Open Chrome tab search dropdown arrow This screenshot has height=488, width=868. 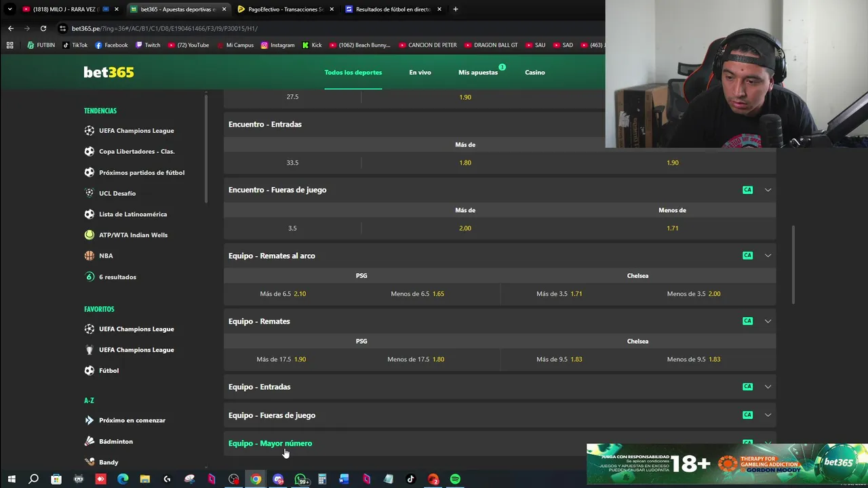click(x=9, y=9)
